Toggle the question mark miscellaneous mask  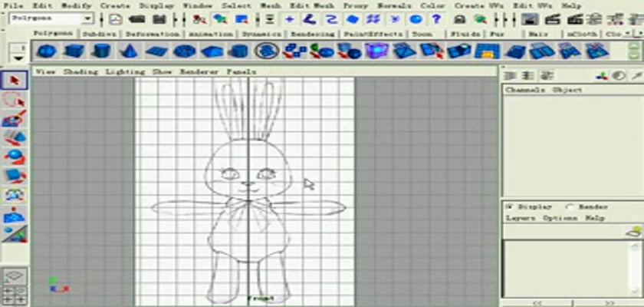pyautogui.click(x=437, y=19)
